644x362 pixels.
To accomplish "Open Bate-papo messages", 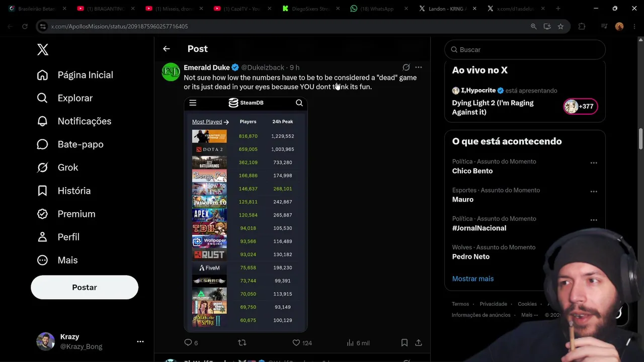I will click(70, 144).
